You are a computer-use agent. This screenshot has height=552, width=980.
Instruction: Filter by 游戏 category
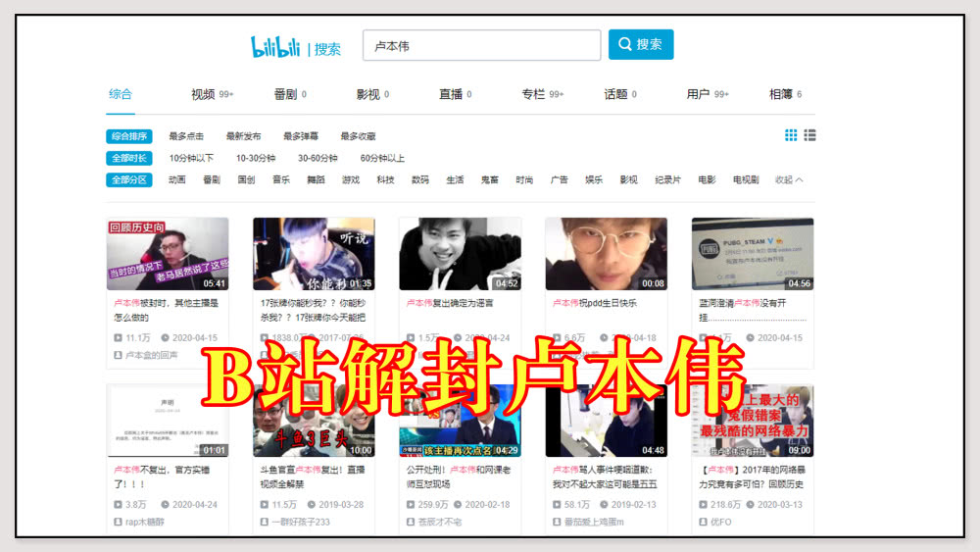click(351, 180)
